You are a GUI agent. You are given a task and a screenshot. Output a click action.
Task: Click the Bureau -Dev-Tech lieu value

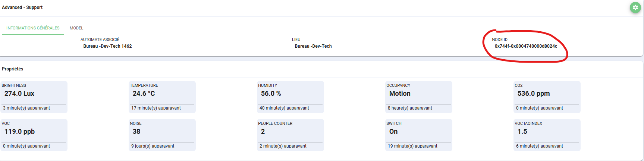[313, 46]
